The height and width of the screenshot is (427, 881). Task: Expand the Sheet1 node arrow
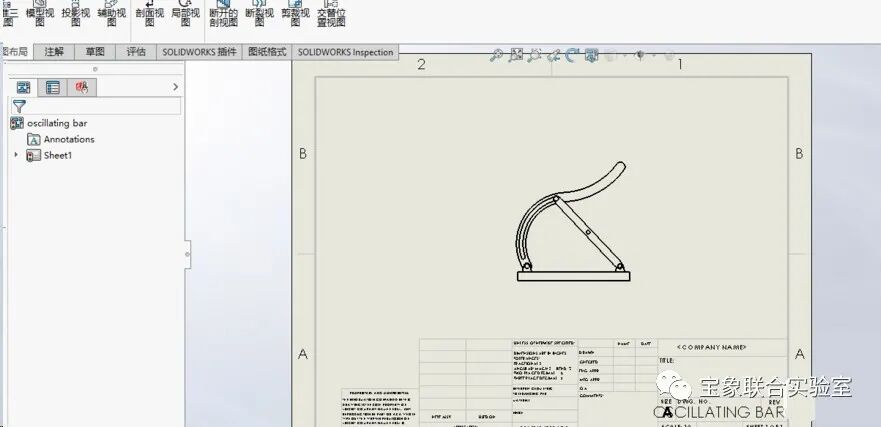click(16, 155)
